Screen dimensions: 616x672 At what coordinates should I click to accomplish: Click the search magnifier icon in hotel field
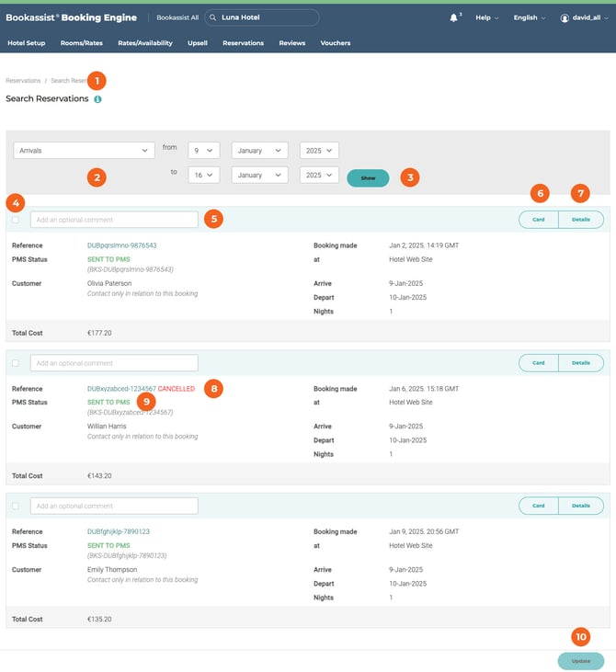[x=212, y=17]
